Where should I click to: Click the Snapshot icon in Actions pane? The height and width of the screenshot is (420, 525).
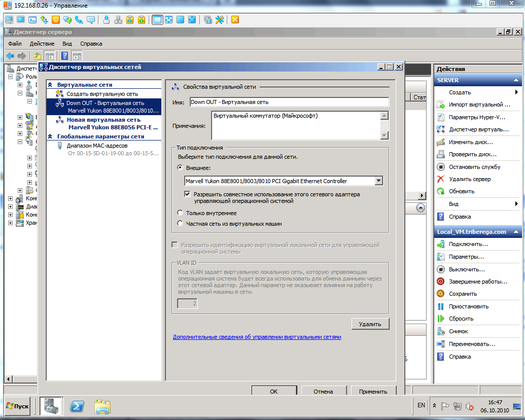[441, 332]
